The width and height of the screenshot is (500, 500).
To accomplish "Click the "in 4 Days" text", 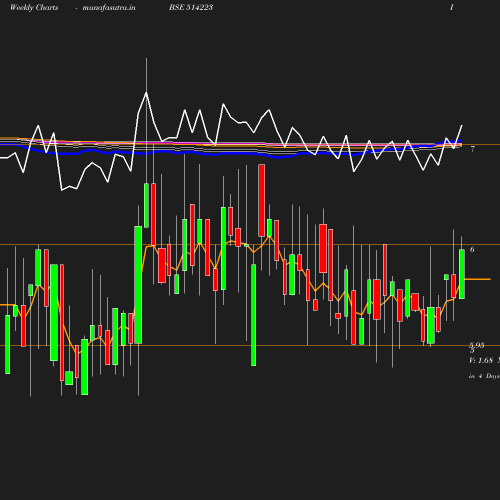I will coord(484,376).
